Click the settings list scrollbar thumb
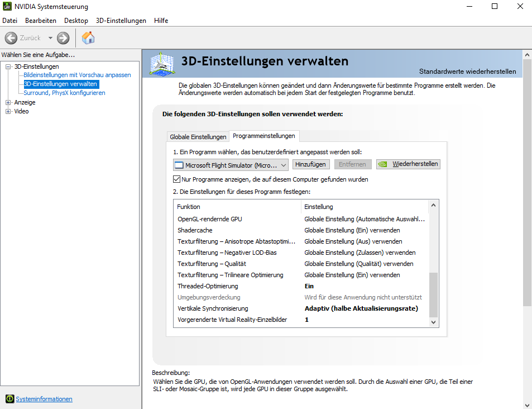This screenshot has height=409, width=532. (433, 294)
